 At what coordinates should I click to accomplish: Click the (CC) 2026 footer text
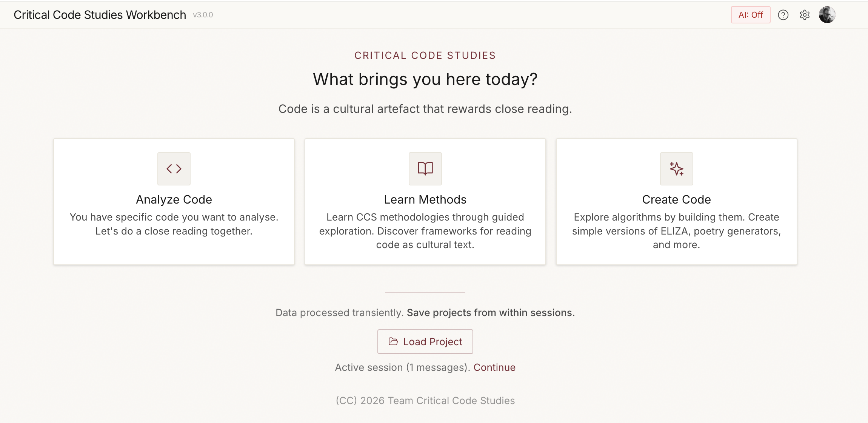point(425,401)
